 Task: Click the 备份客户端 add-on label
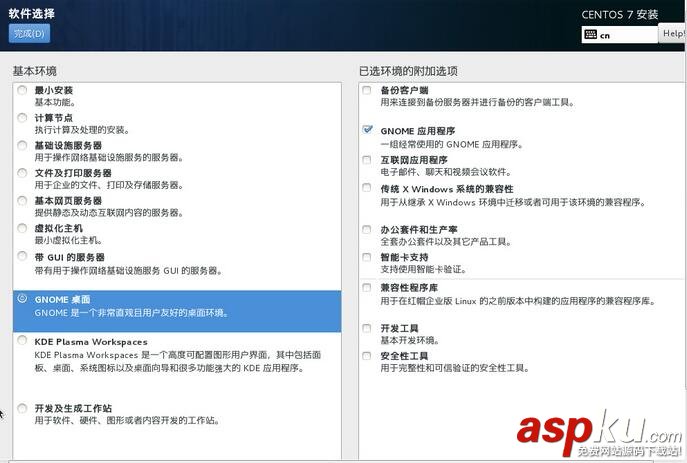pyautogui.click(x=404, y=91)
